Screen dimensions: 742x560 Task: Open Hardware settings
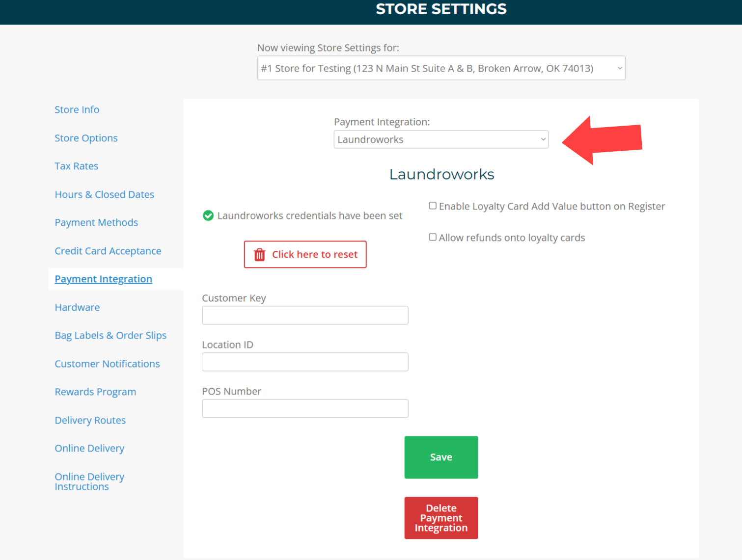coord(77,307)
